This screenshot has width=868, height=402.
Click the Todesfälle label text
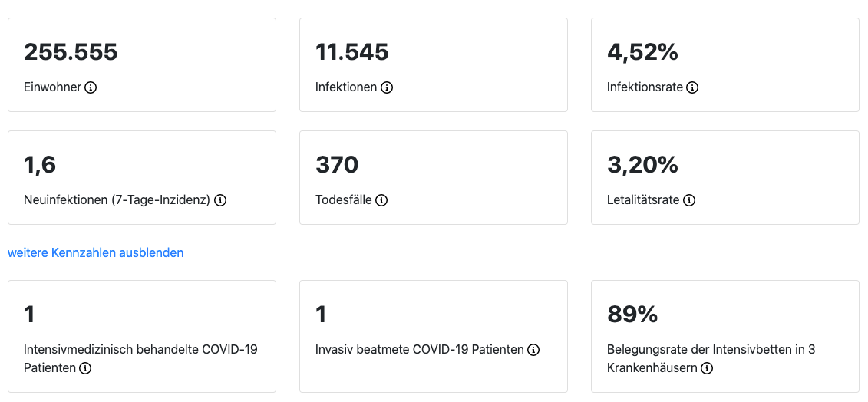click(x=343, y=200)
